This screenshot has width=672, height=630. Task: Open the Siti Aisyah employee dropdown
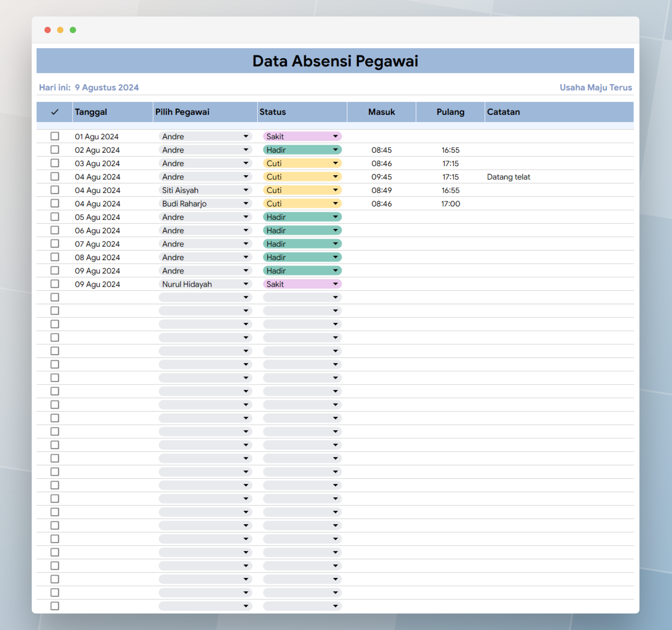click(x=205, y=190)
